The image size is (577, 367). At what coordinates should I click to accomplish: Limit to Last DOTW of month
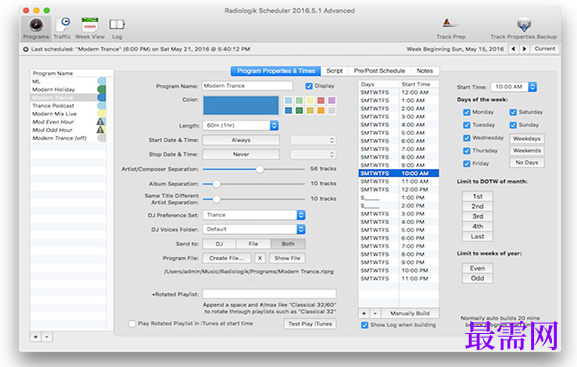click(477, 236)
